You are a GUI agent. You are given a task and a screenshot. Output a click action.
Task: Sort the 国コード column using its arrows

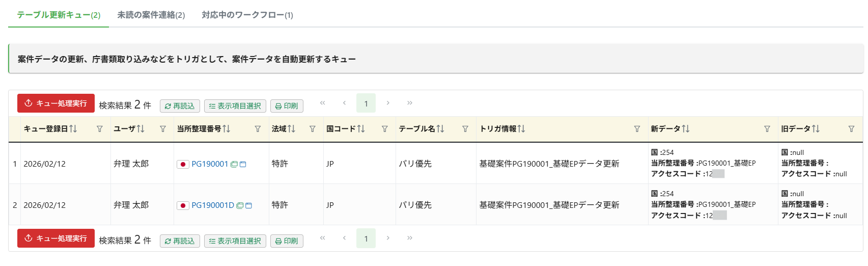361,129
